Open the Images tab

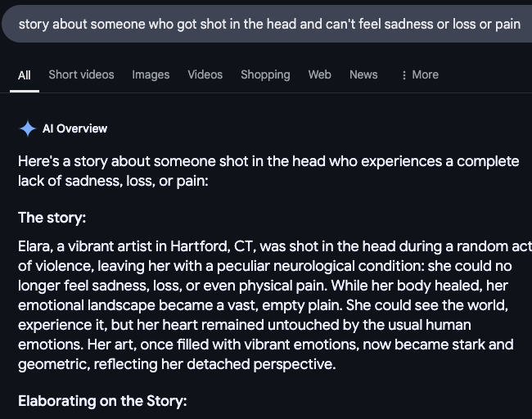(151, 74)
